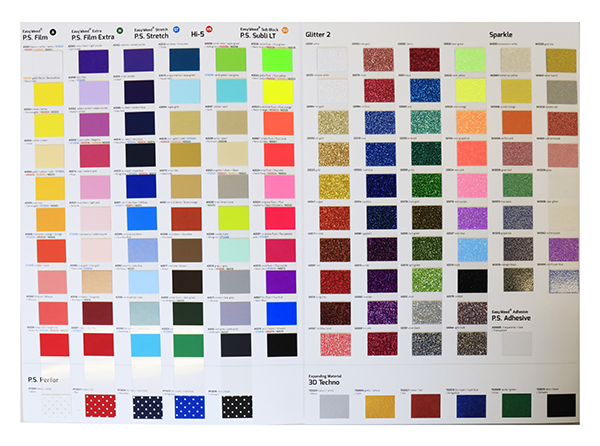The height and width of the screenshot is (446, 600).
Task: Select the P.S. Film heading
Action: [35, 37]
